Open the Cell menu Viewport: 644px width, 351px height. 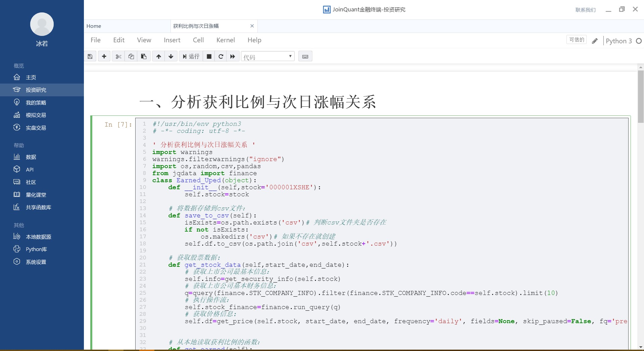(x=198, y=40)
